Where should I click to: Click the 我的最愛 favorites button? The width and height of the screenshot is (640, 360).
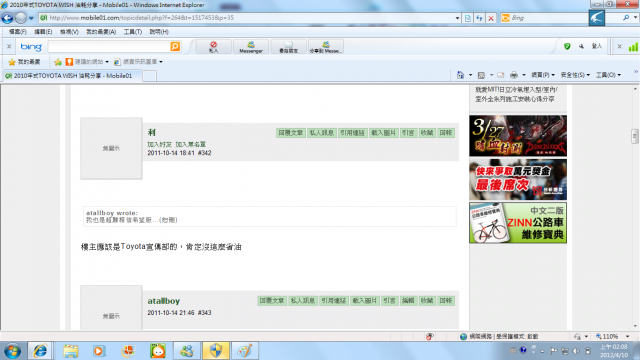(24, 62)
